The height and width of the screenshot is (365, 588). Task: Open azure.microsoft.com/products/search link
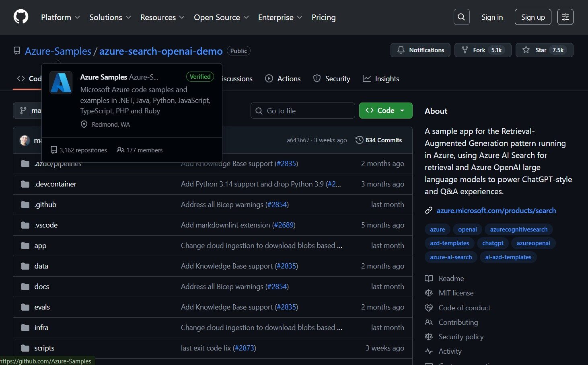pyautogui.click(x=496, y=211)
